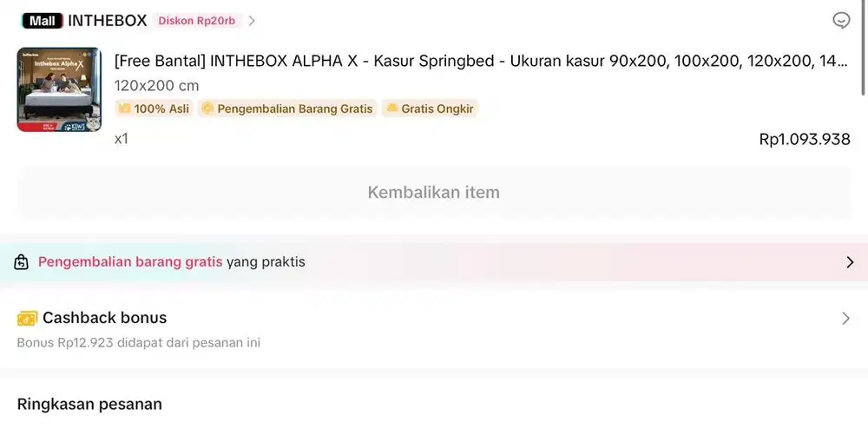
Task: Tap the Diskon Rp20rb voucher tag
Action: click(x=196, y=21)
